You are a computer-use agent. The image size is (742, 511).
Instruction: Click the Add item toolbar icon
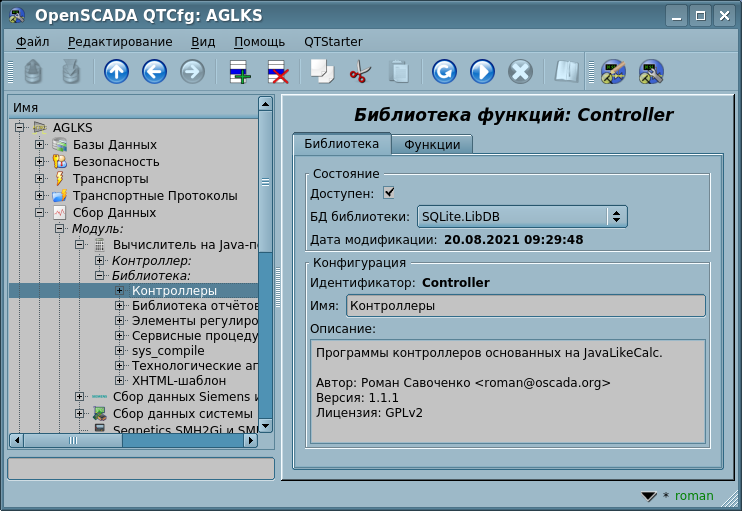click(x=239, y=72)
